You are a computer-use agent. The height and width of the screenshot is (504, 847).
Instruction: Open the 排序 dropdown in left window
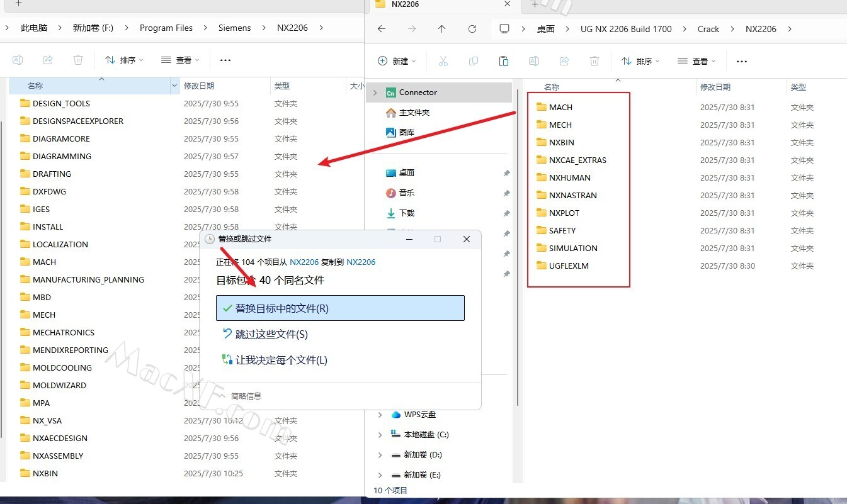point(124,60)
